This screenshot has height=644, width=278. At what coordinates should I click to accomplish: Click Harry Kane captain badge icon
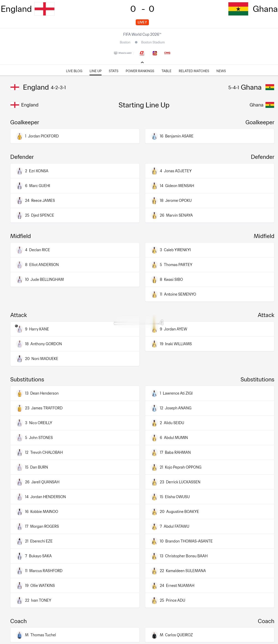[17, 326]
